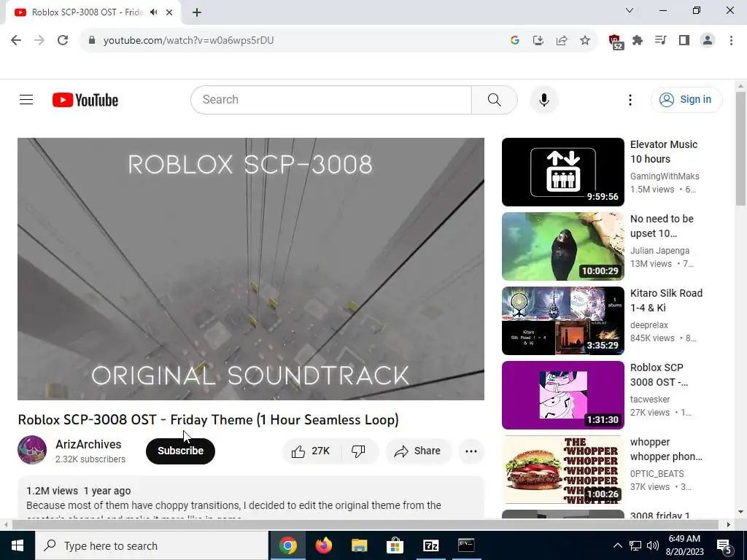View site information lock icon
Screen dimensions: 747x560
click(x=92, y=41)
